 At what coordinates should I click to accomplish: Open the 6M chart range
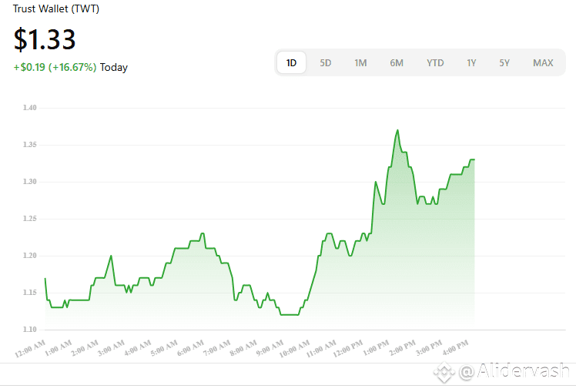pos(397,63)
